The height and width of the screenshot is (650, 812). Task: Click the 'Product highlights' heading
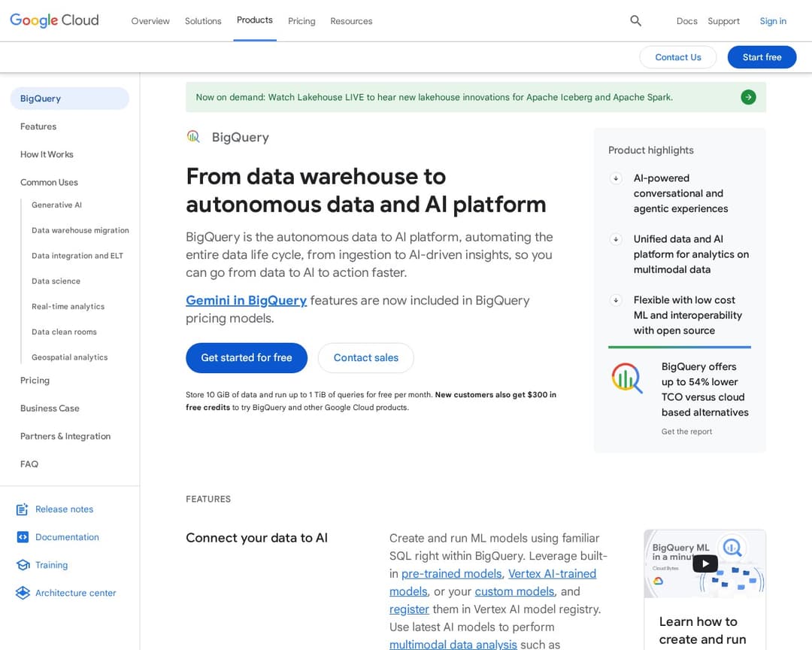(x=650, y=150)
